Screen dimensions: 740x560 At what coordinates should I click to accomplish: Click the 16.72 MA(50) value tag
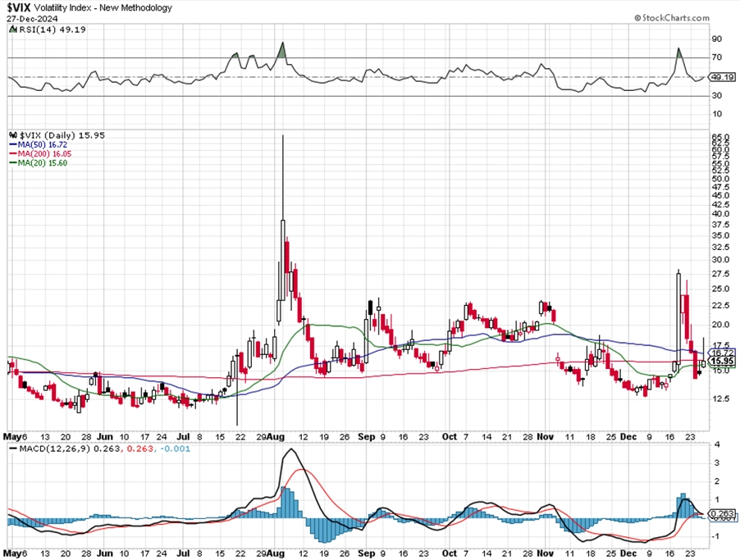pyautogui.click(x=722, y=353)
